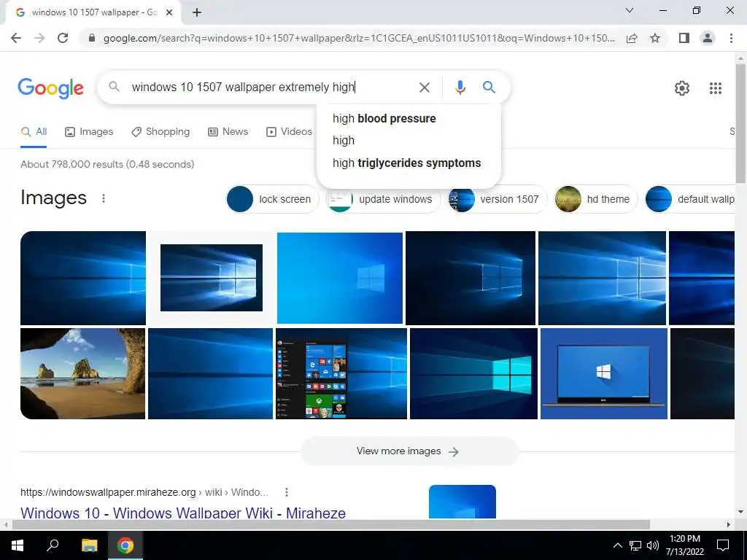Image resolution: width=747 pixels, height=560 pixels.
Task: Select the lock screen filter chip
Action: [x=272, y=199]
